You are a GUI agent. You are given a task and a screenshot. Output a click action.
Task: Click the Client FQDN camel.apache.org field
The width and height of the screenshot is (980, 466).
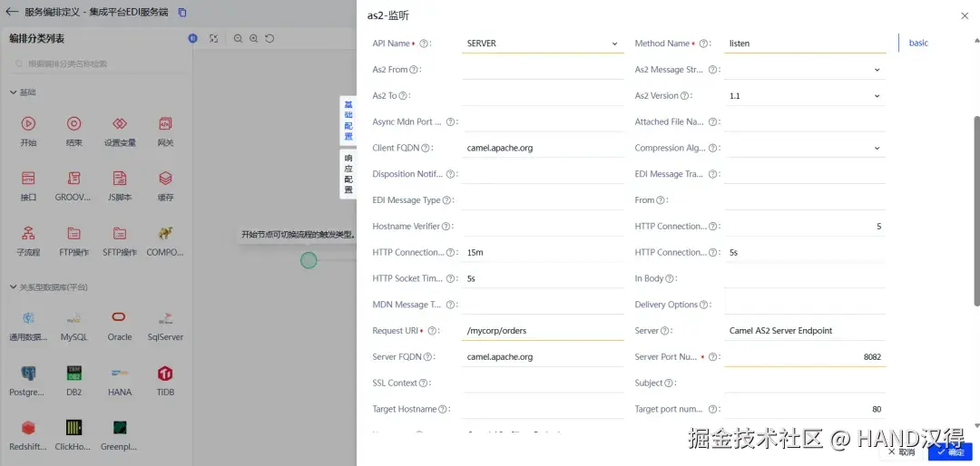(x=543, y=149)
